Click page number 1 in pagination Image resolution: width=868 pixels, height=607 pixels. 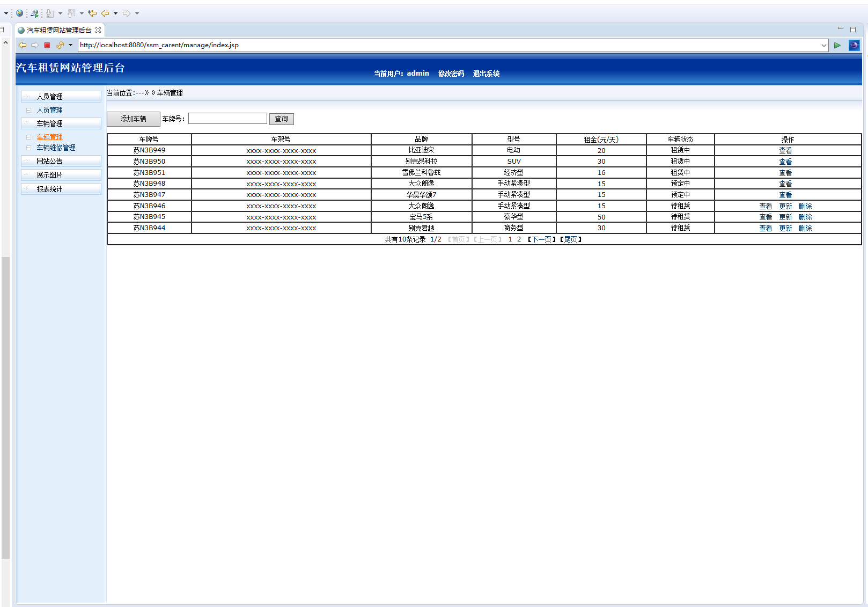pyautogui.click(x=510, y=239)
